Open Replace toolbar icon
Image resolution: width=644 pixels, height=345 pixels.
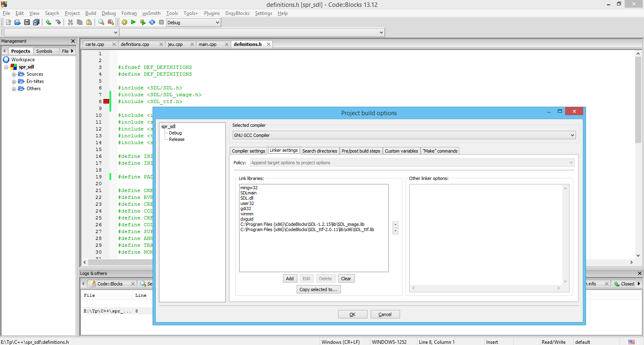[x=111, y=23]
